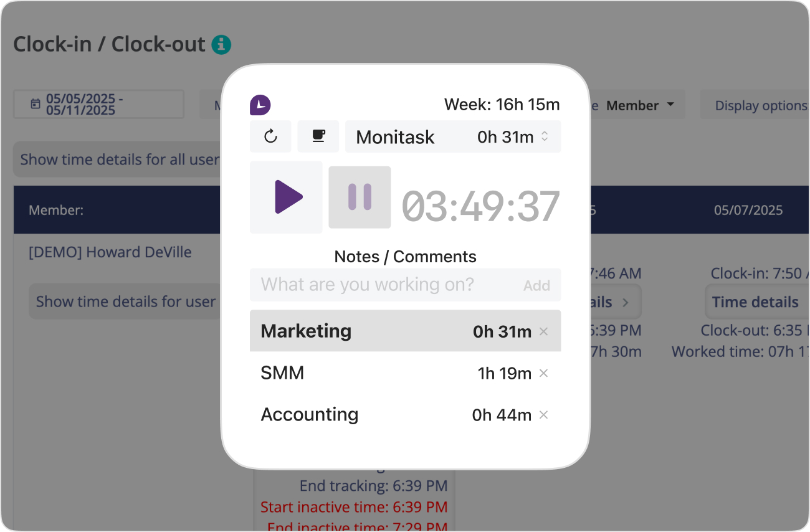Click the coffee break icon
This screenshot has height=532, width=810.
[318, 136]
